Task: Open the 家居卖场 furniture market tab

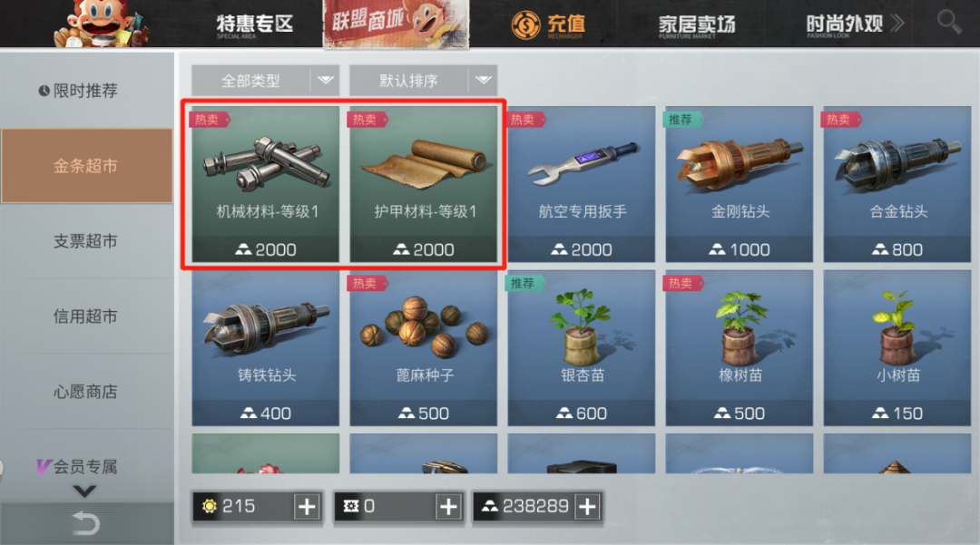Action: [696, 25]
